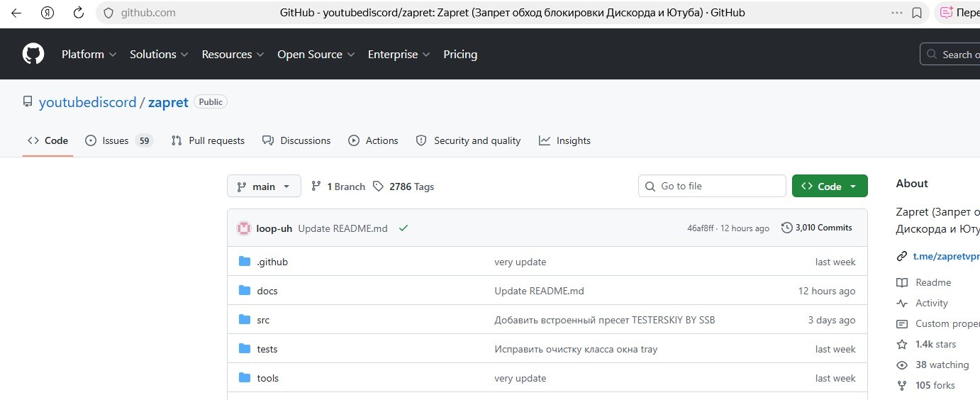The width and height of the screenshot is (980, 400).
Task: Click the browser address bar github.com
Action: [148, 13]
